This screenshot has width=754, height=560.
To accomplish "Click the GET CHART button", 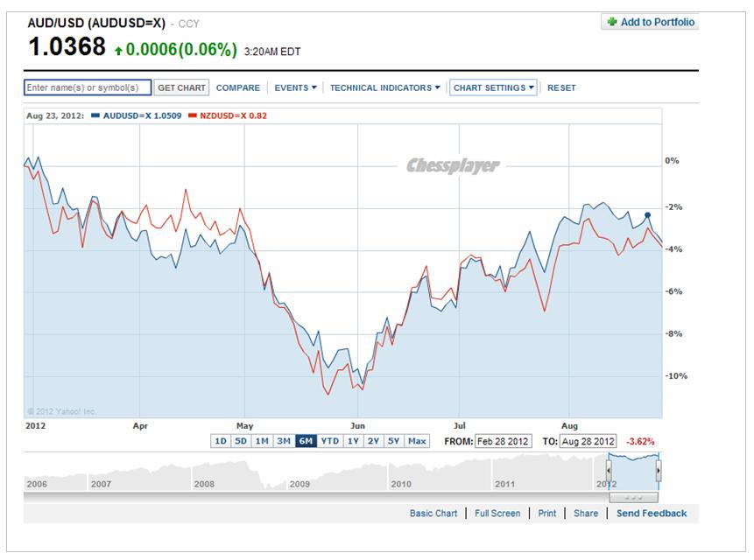I will 182,87.
